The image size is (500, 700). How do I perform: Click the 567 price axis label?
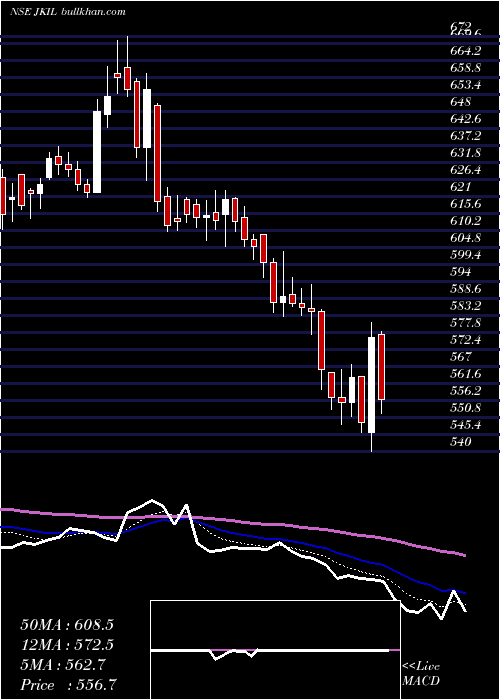point(461,357)
